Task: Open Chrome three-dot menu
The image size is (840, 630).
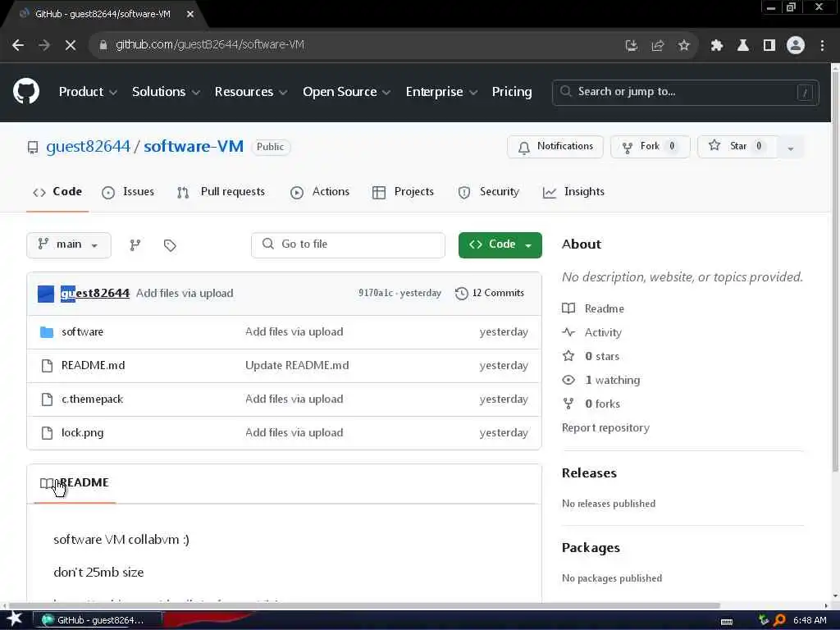Action: pos(822,46)
